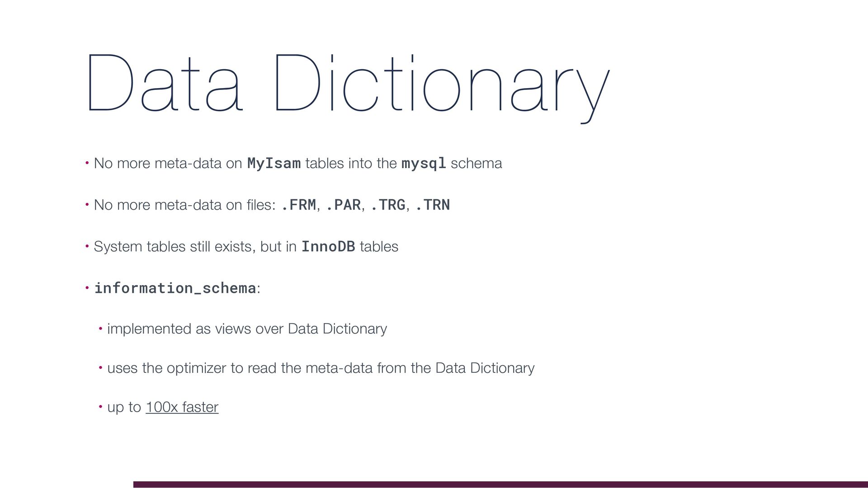Click the .TRG file extension text
Screen dimensions: 868x488
coord(388,205)
